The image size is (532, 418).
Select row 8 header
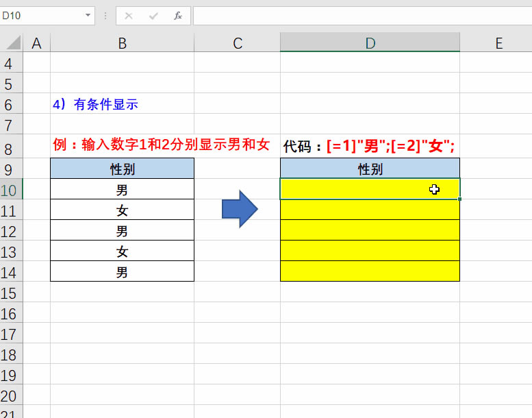(11, 147)
